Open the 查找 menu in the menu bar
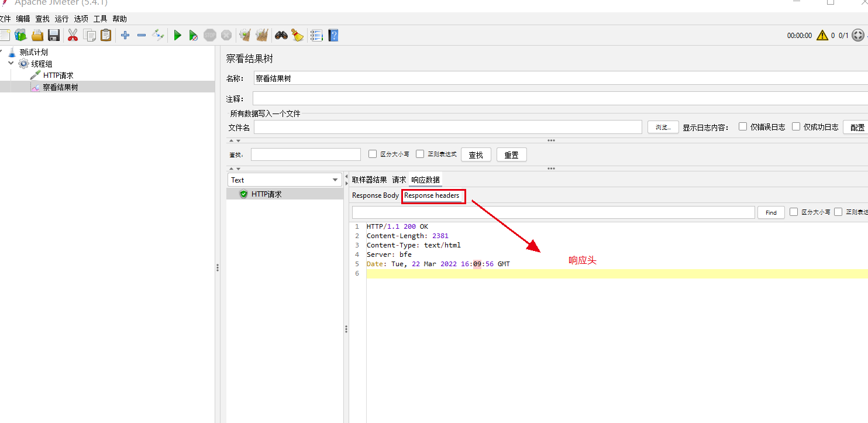 (43, 19)
